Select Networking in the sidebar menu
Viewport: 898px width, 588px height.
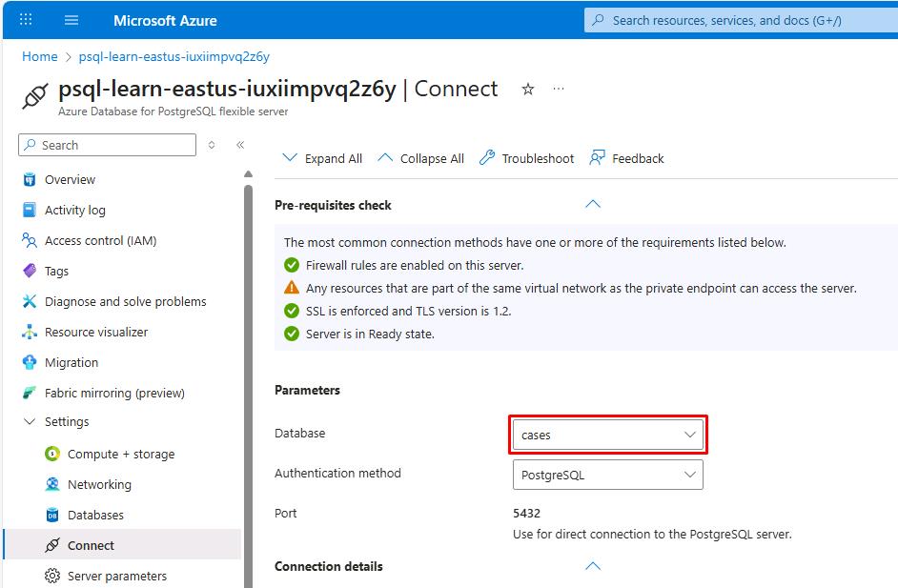coord(99,484)
